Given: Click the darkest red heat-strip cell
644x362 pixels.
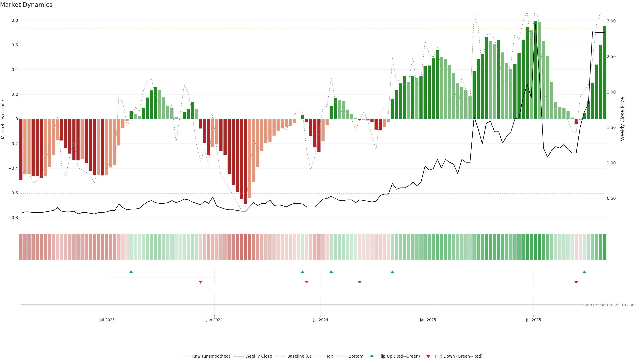Looking at the screenshot, I should (x=245, y=247).
